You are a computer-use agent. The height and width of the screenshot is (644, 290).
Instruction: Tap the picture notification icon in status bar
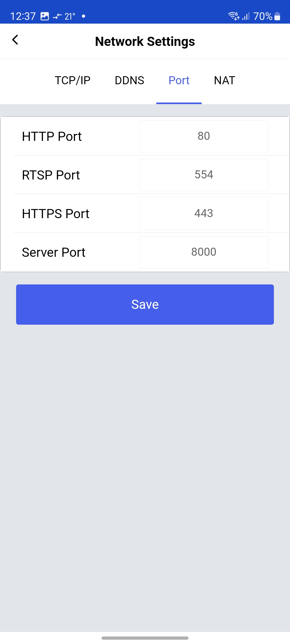(x=45, y=16)
